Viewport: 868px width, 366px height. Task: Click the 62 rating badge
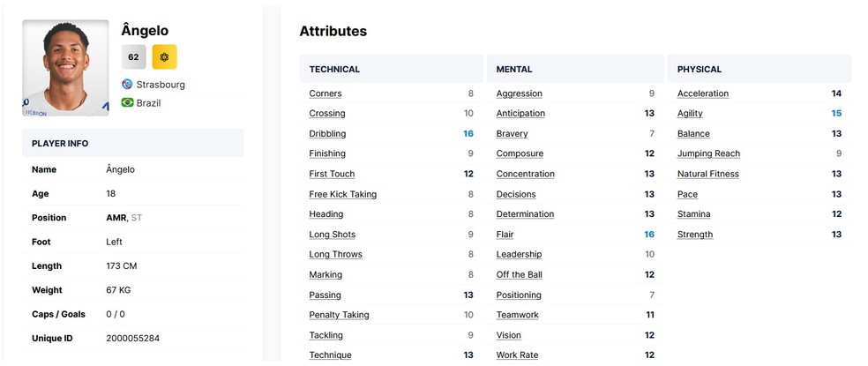point(133,56)
